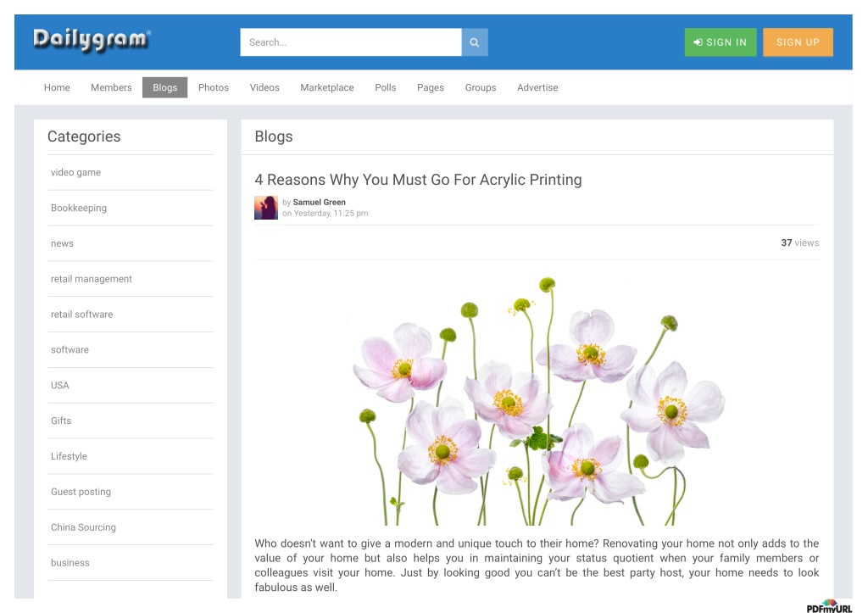Click the orange SIGN UP button
The width and height of the screenshot is (868, 613).
798,42
